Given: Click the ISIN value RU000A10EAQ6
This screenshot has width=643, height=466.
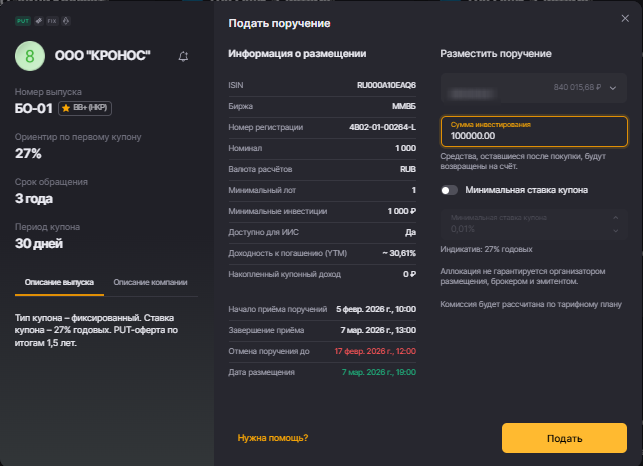Looking at the screenshot, I should (386, 84).
